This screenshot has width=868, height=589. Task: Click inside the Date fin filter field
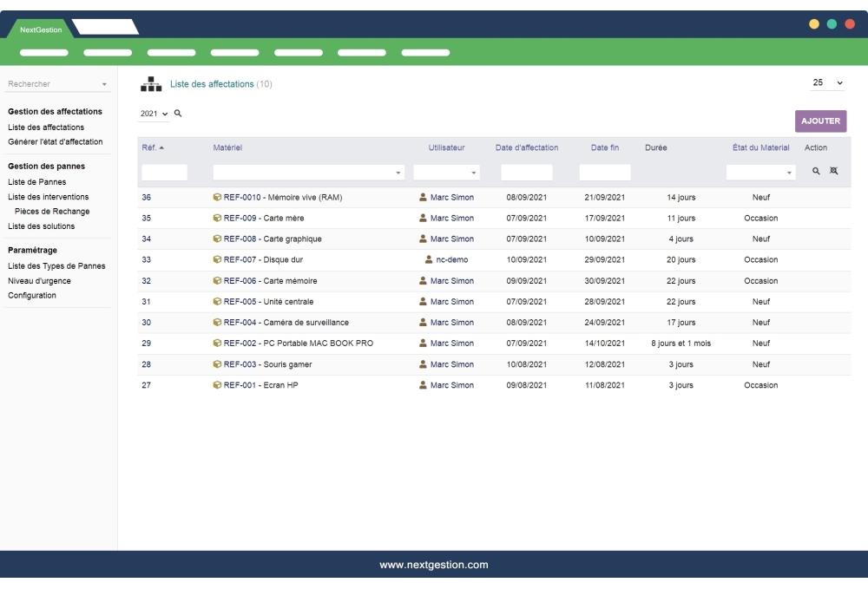tap(604, 171)
